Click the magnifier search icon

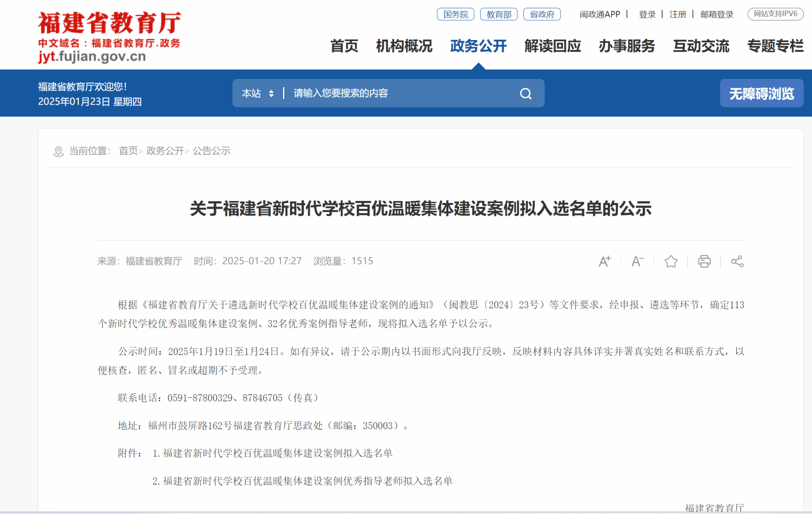(x=526, y=94)
